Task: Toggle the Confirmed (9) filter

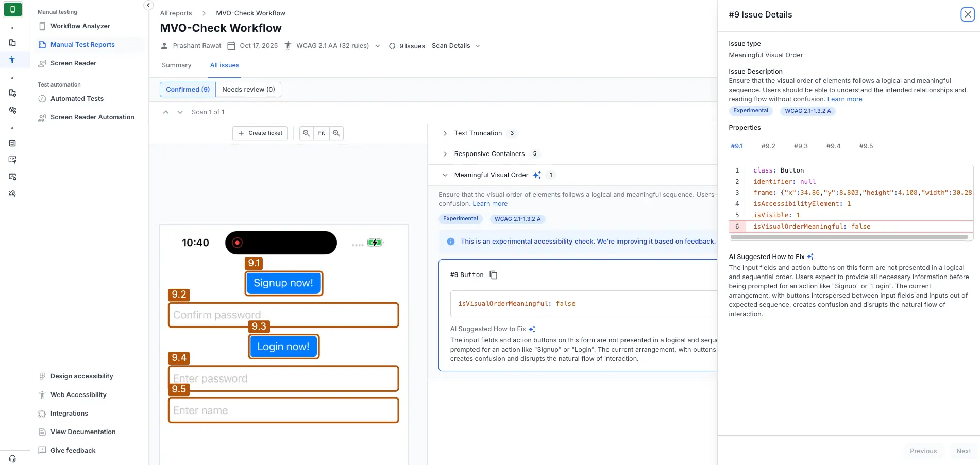Action: [188, 89]
